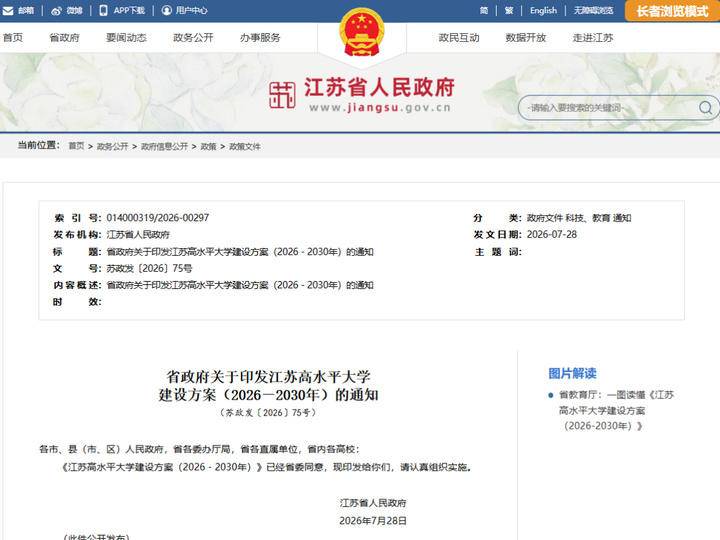Open the 微博 Weibo icon

(56, 11)
